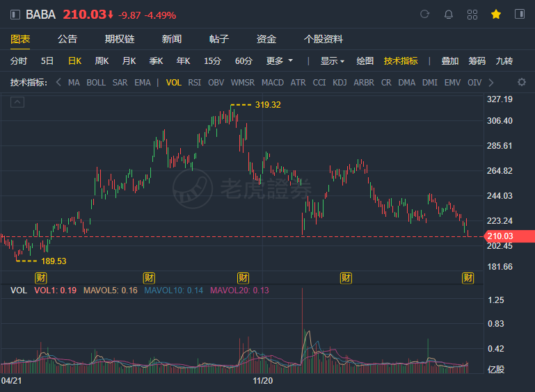
Task: Select the MACD sub-indicator
Action: [x=273, y=83]
